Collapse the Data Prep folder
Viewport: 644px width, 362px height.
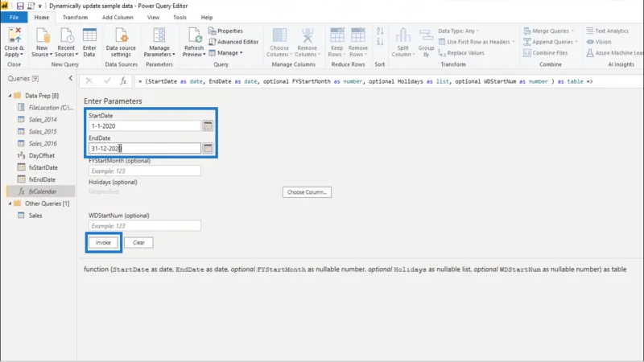[10, 96]
